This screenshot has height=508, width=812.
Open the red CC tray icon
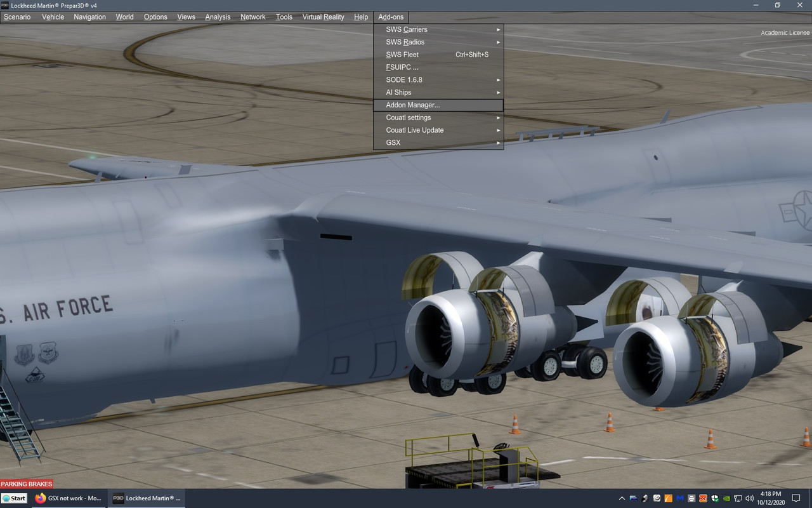[x=703, y=498]
